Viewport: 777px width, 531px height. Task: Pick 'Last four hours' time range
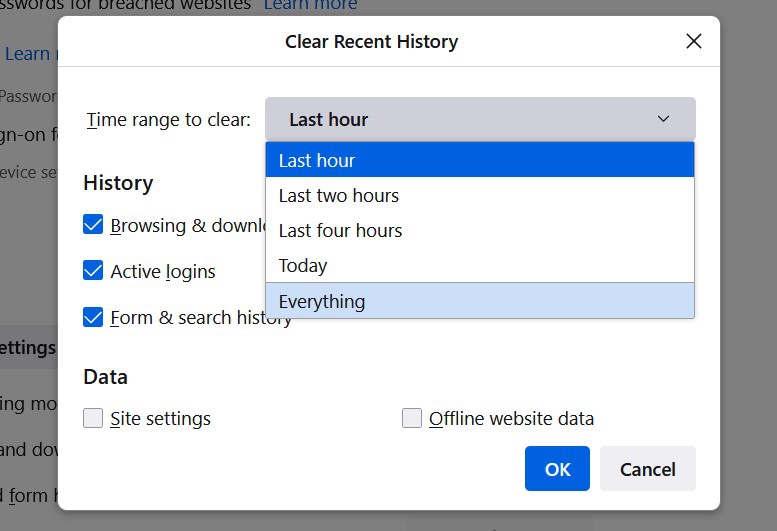pyautogui.click(x=479, y=230)
